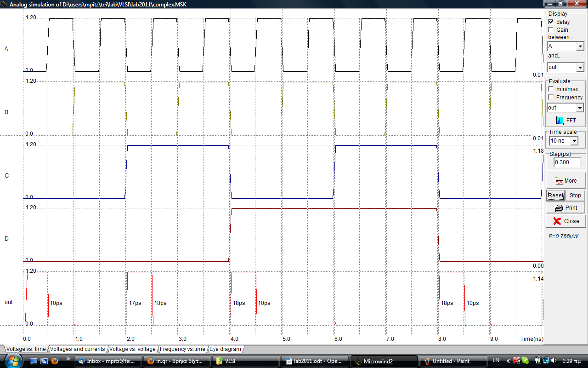Click the Step(ps) value field

(x=566, y=162)
